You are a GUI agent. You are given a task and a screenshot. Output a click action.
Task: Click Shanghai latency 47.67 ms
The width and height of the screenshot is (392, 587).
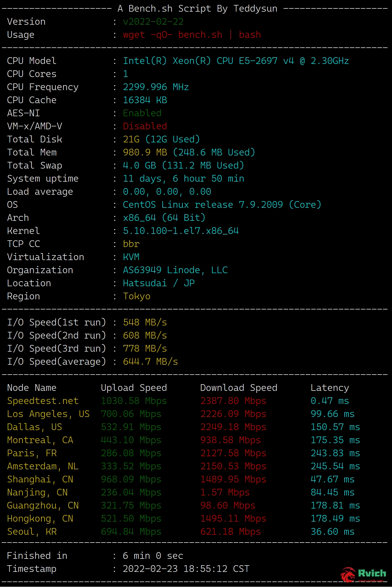click(x=332, y=479)
